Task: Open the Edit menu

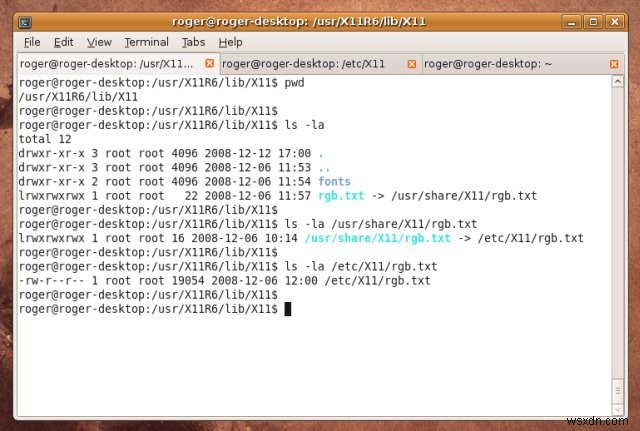Action: click(x=63, y=42)
